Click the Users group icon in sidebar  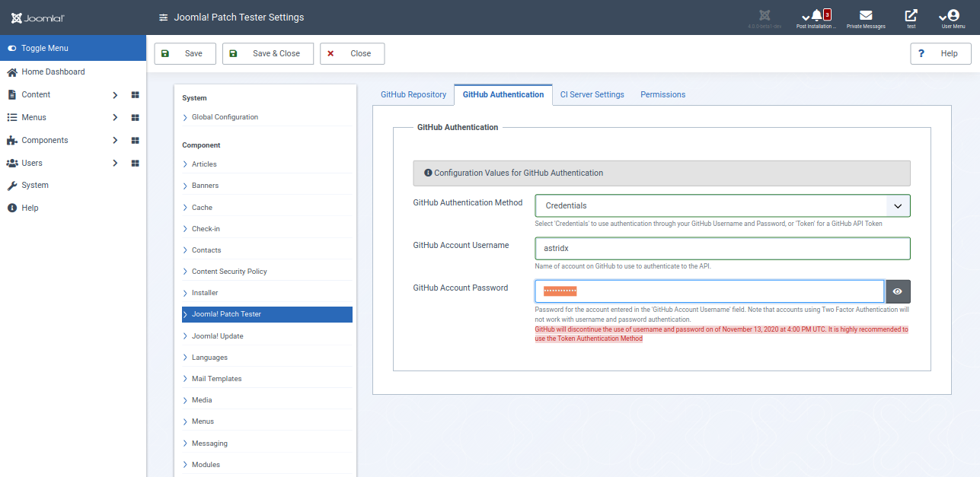12,163
